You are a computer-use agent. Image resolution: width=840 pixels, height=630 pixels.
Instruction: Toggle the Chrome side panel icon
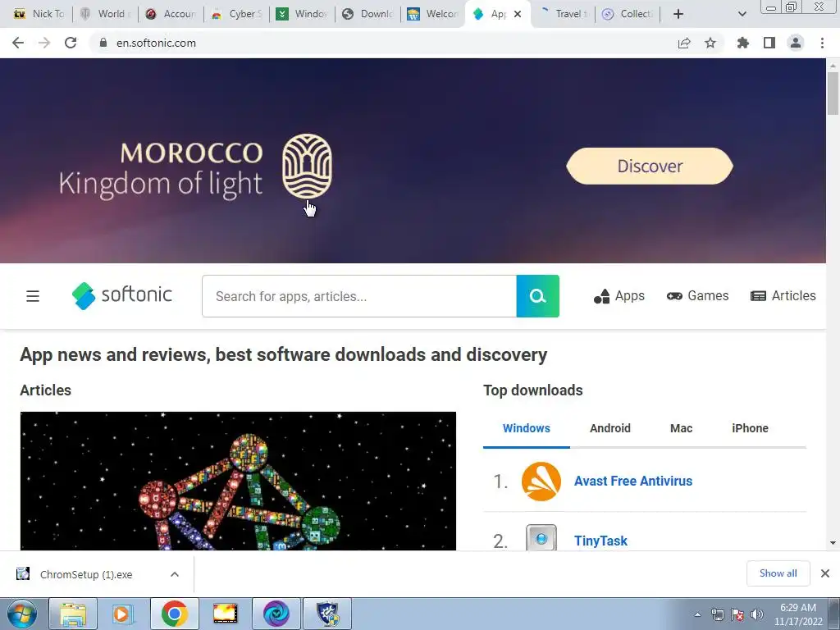[x=769, y=43]
